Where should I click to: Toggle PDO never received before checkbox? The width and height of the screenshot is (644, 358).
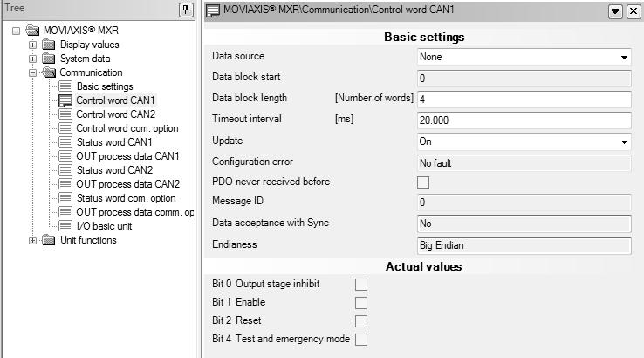423,182
